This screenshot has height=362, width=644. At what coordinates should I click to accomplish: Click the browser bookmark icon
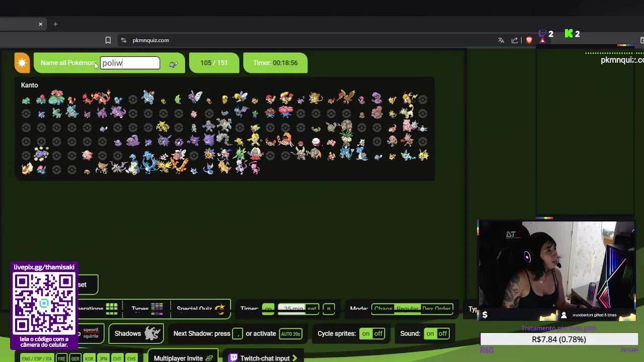click(x=108, y=40)
